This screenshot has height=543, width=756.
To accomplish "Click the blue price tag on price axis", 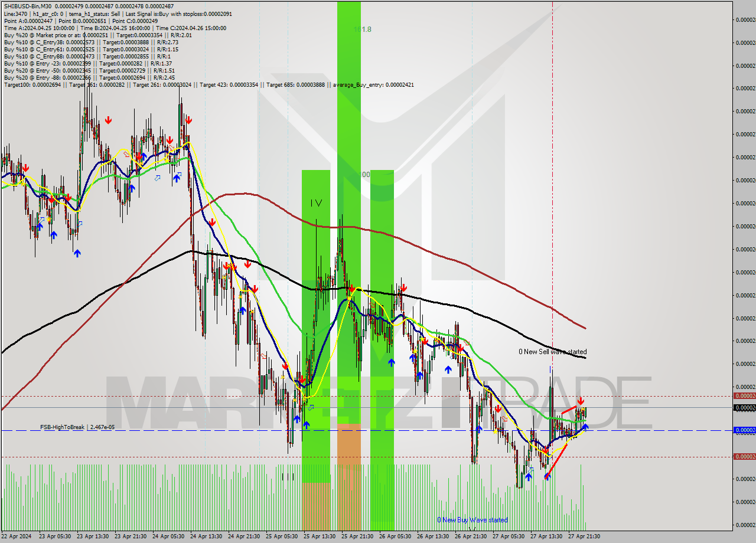I will click(x=744, y=430).
